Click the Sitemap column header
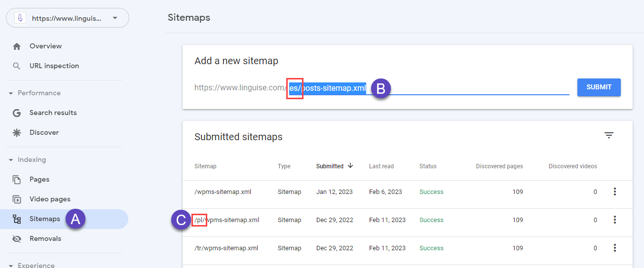This screenshot has height=268, width=644. tap(205, 166)
